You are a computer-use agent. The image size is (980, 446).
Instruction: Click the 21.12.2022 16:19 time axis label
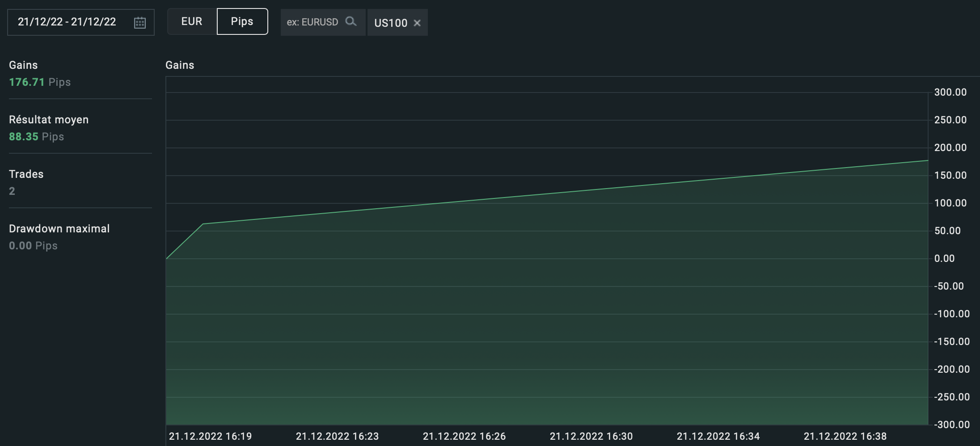pos(210,436)
